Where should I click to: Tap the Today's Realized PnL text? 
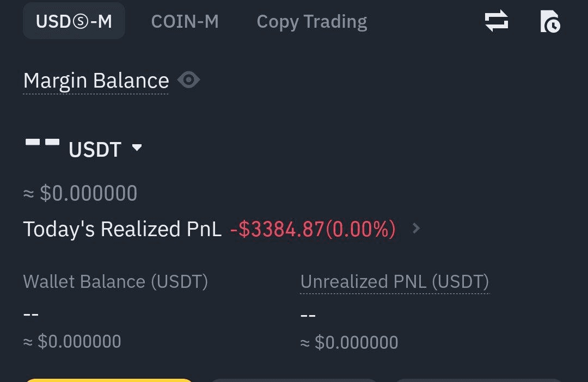point(122,229)
